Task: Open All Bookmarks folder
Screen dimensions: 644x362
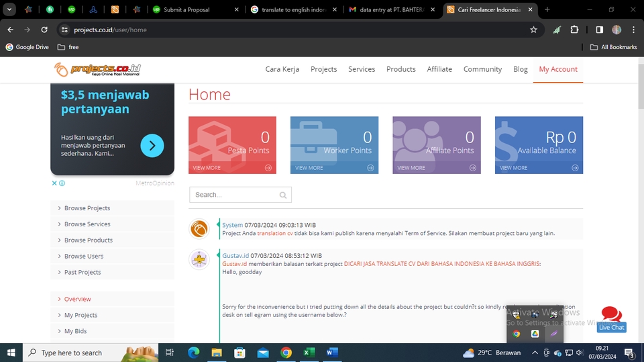Action: click(613, 47)
